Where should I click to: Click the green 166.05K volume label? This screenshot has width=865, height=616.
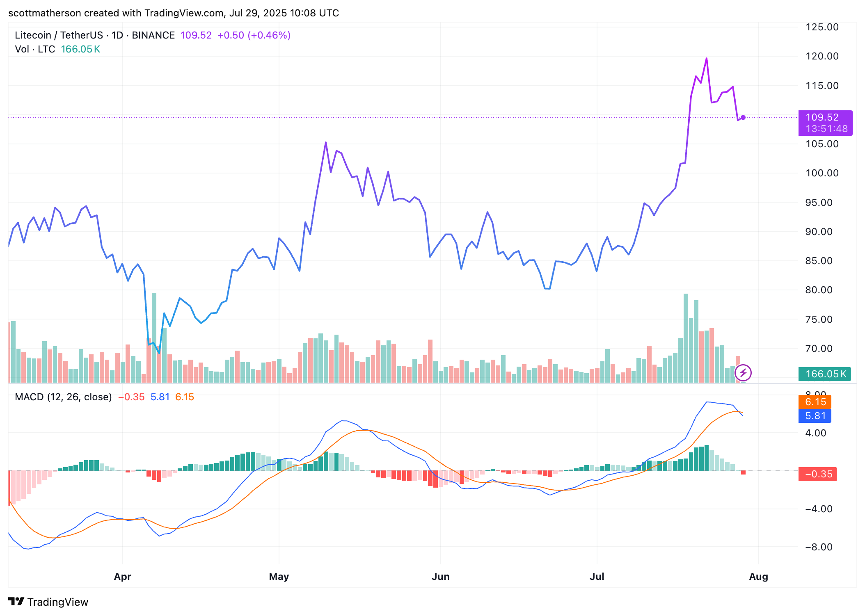[825, 374]
